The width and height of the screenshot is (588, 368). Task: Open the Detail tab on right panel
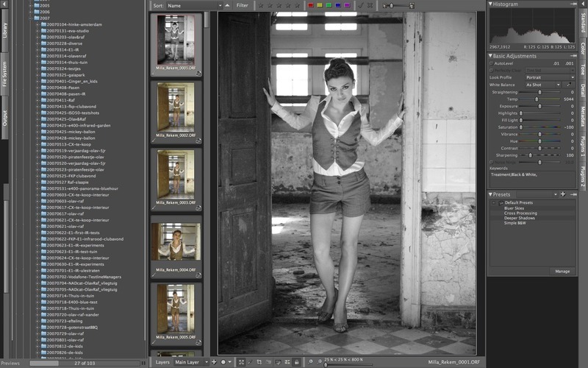tap(583, 91)
